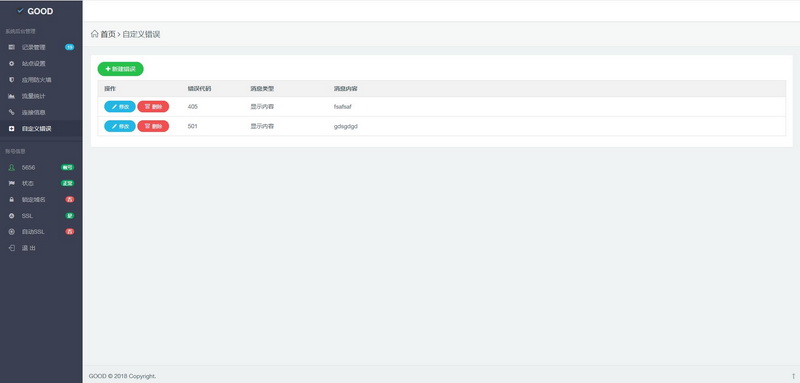The image size is (800, 383).
Task: Open the 流量统计 chart icon
Action: point(12,96)
